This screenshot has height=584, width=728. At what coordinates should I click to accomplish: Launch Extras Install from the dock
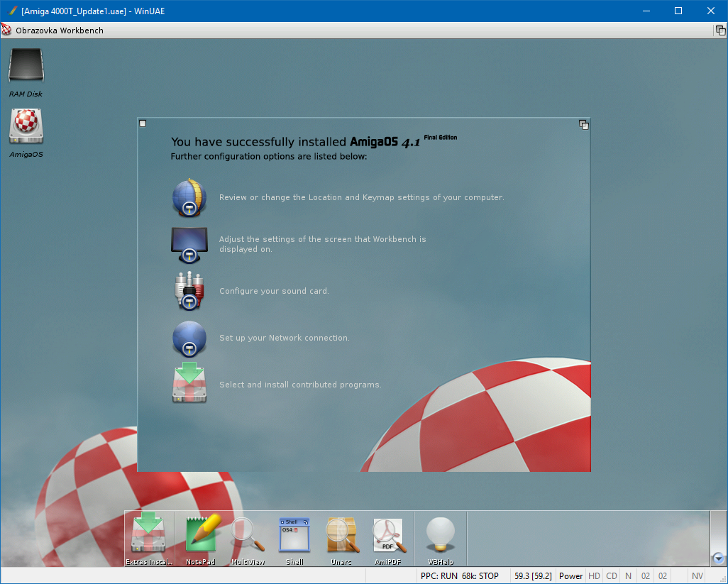[149, 536]
